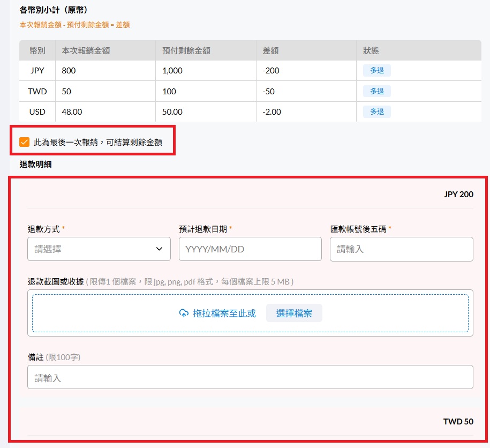This screenshot has height=448, width=490.
Task: Click the -2.00 difference cell
Action: 306,111
